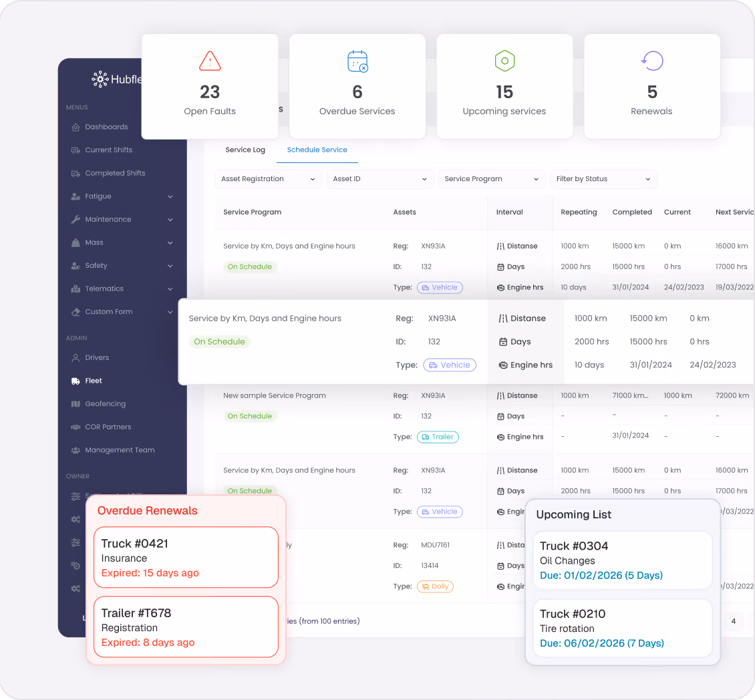755x700 pixels.
Task: Click the Geofencing map icon
Action: click(75, 404)
